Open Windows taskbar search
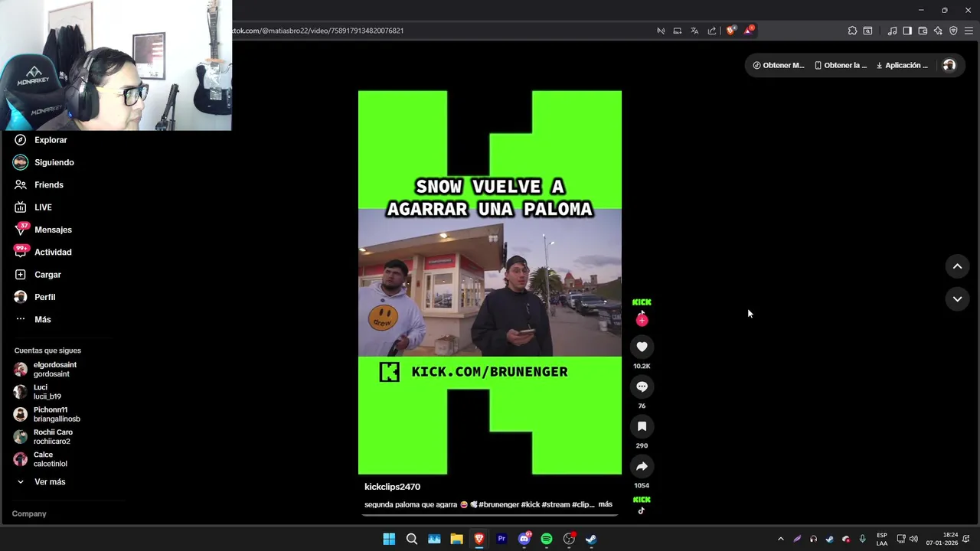 412,539
